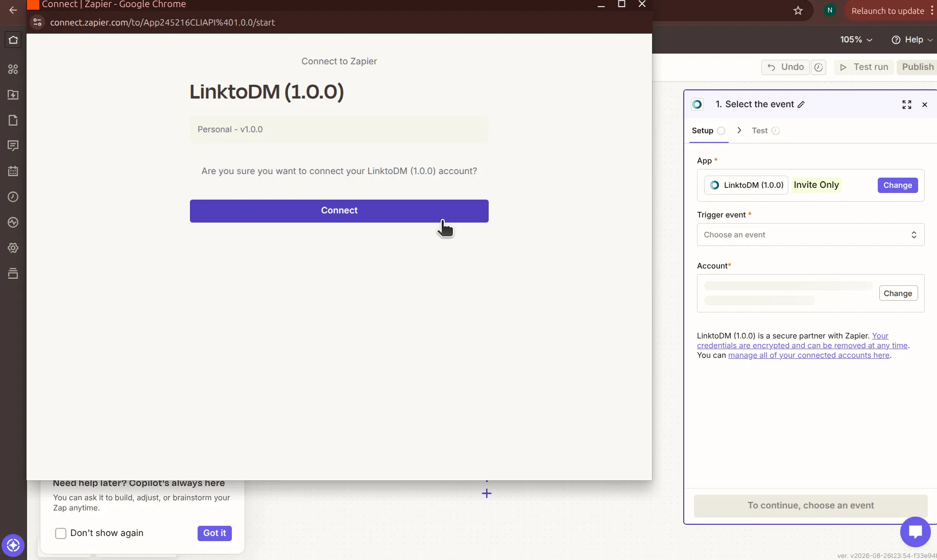The height and width of the screenshot is (560, 937).
Task: Click the Chrome three-dot menu
Action: tap(932, 11)
